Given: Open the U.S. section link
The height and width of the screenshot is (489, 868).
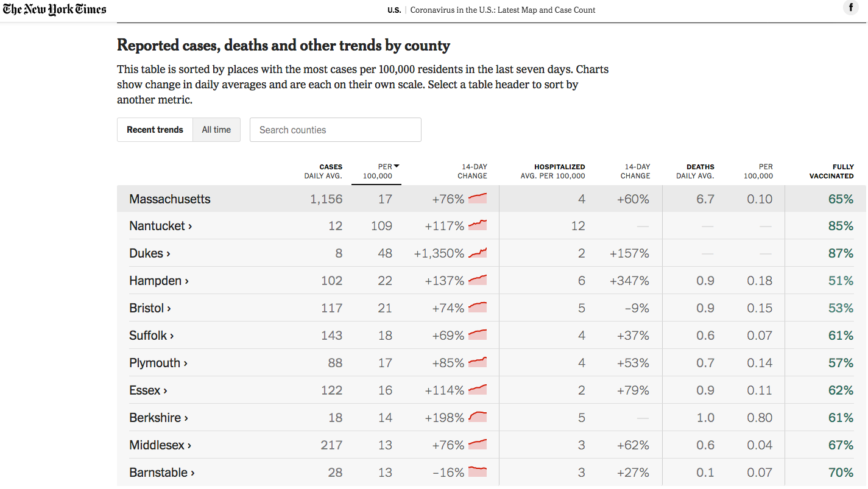Looking at the screenshot, I should tap(394, 10).
